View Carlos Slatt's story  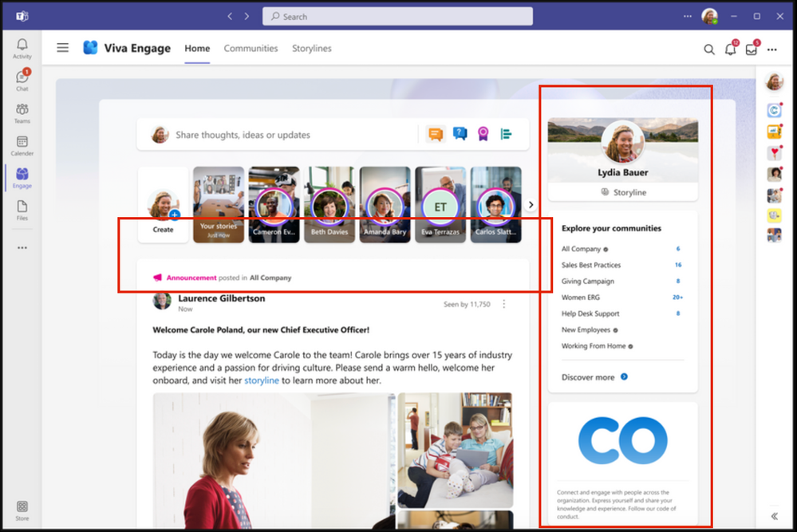[x=495, y=205]
